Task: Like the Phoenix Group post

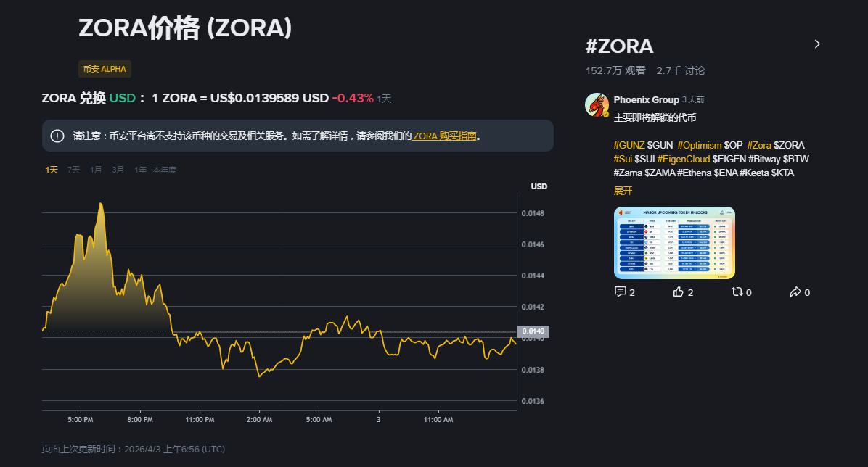Action: point(679,292)
